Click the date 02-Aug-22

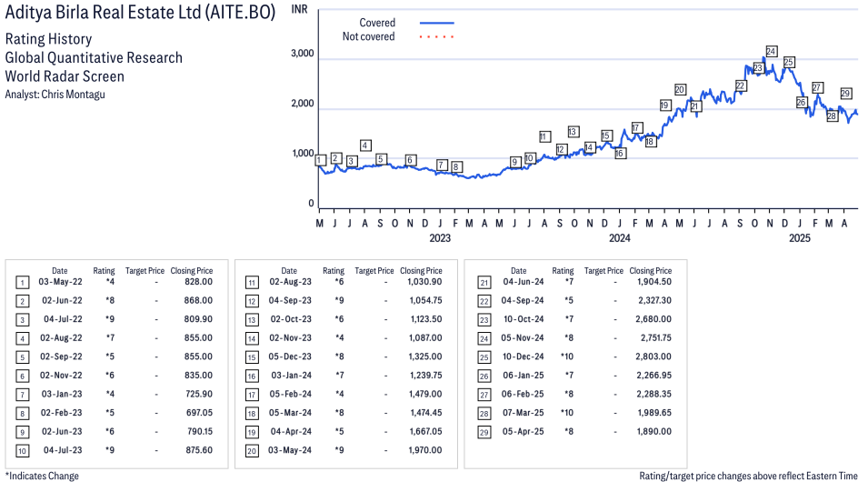click(61, 338)
